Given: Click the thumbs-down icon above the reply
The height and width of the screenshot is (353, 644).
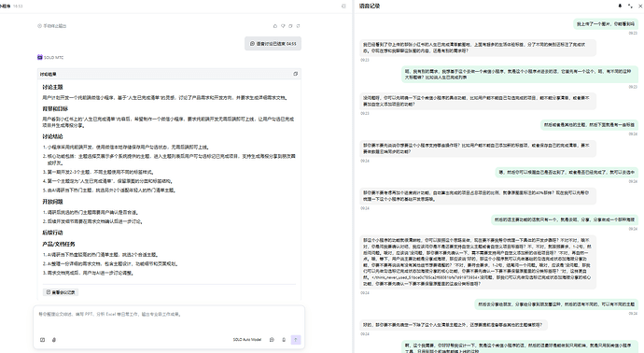Looking at the screenshot, I should point(283,26).
